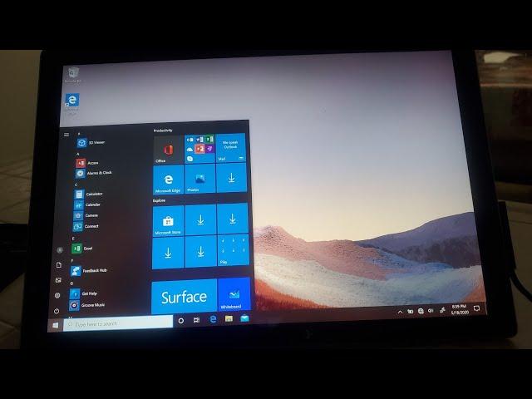Open the Get Help app
The height and width of the screenshot is (399, 532).
coord(83,293)
